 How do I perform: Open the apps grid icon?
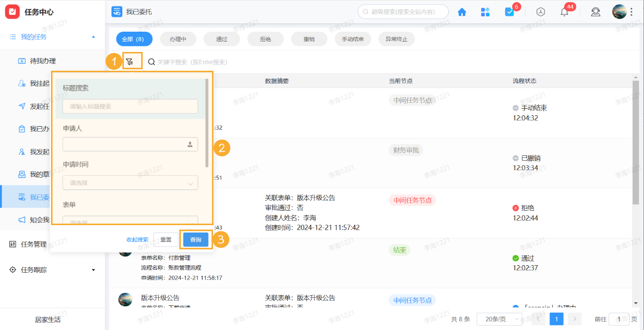tap(485, 11)
